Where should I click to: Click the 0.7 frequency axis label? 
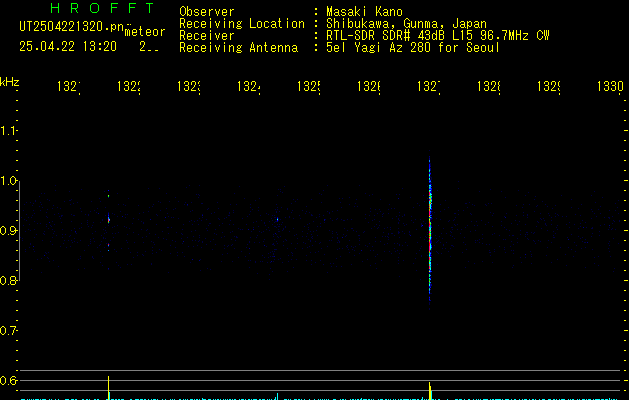point(8,331)
